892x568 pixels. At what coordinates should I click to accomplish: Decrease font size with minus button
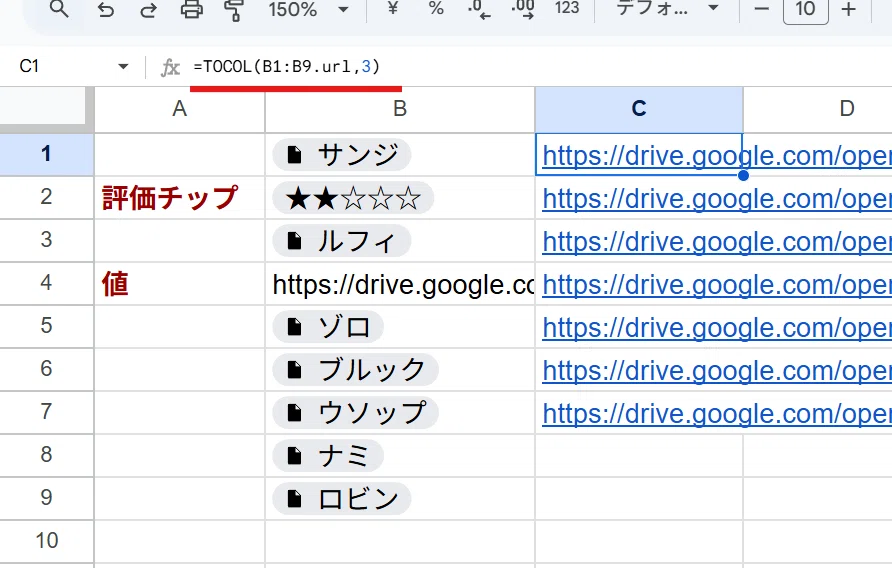coord(762,9)
